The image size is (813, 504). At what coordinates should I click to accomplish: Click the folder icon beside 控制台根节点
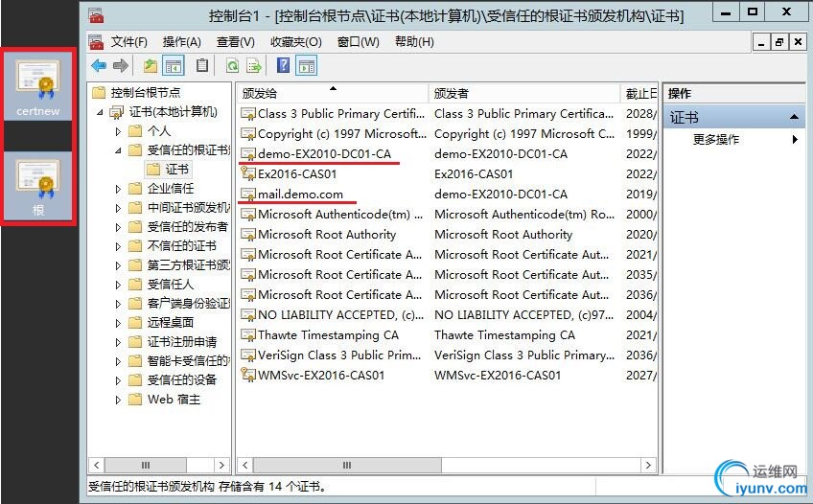[99, 93]
